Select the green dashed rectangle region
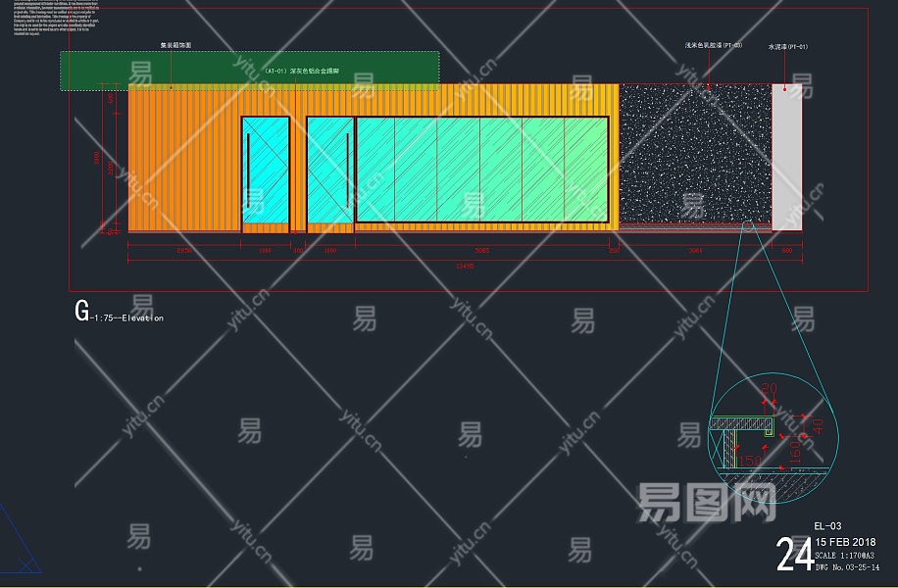The width and height of the screenshot is (898, 588). point(249,71)
